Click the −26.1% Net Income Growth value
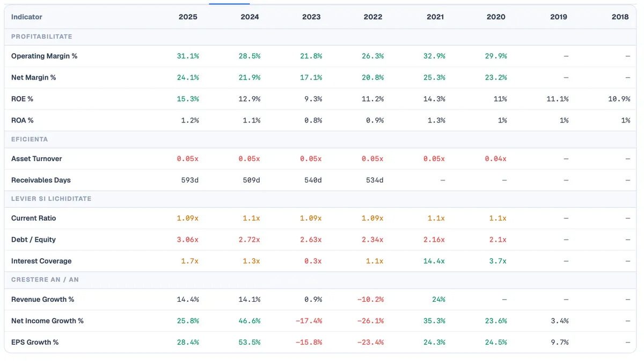Image resolution: width=644 pixels, height=363 pixels. (x=371, y=321)
